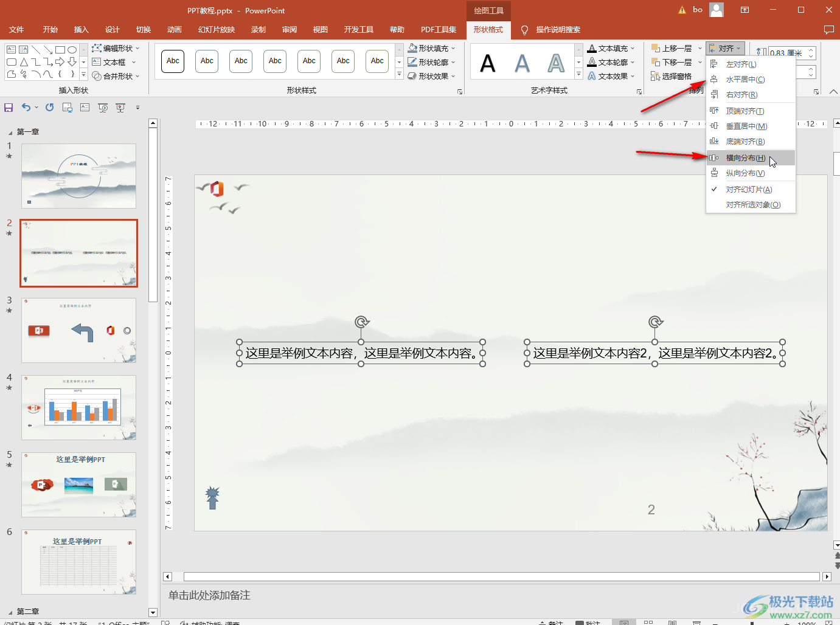The height and width of the screenshot is (625, 840).
Task: Choose the outlined A WordArt style
Action: pyautogui.click(x=556, y=63)
